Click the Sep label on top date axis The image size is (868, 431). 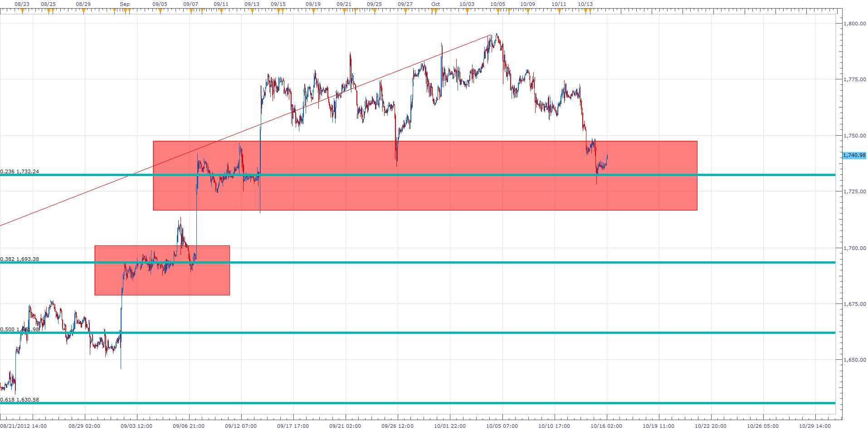pos(125,4)
